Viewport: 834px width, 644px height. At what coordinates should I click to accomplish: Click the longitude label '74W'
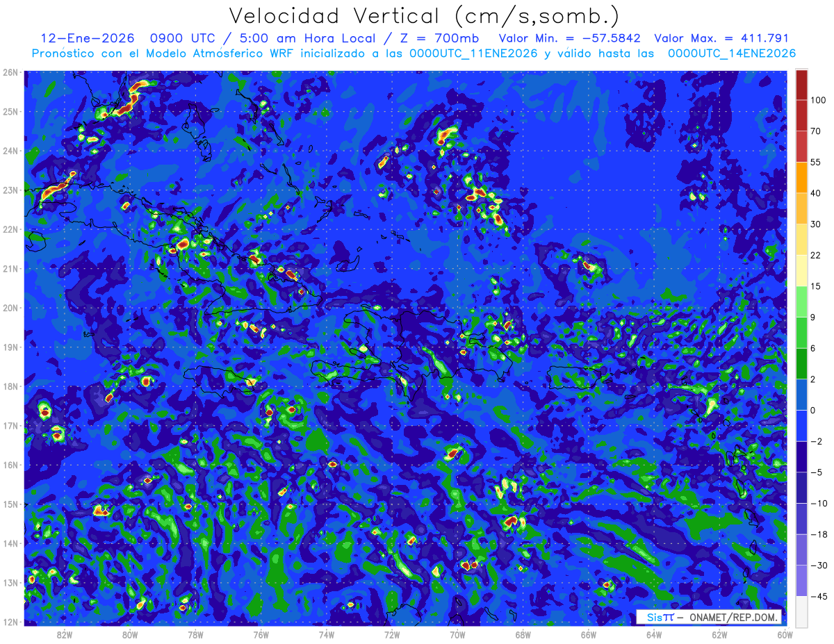click(x=327, y=634)
